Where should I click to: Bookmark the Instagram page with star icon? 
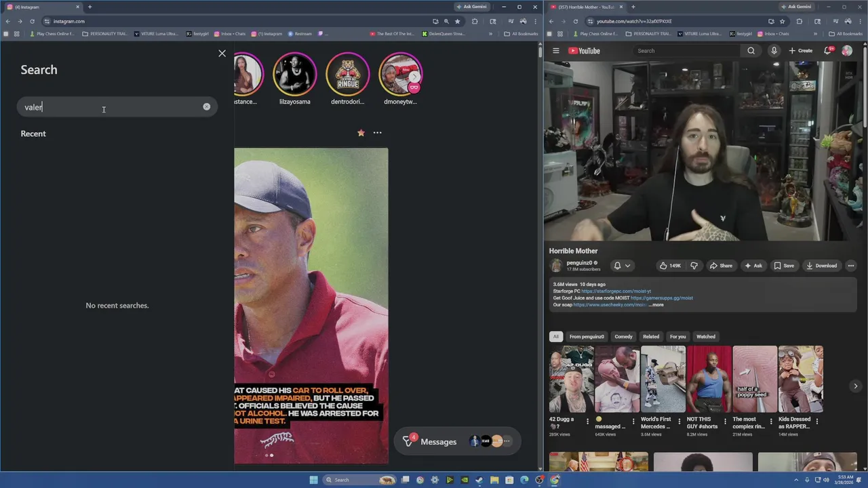pyautogui.click(x=457, y=21)
